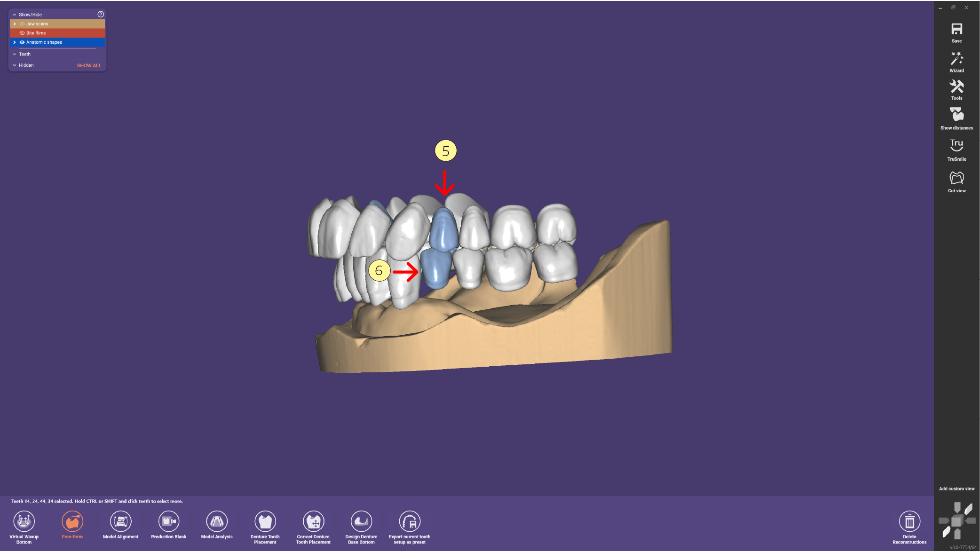980x551 pixels.
Task: Click view cube lower-left diagonal face
Action: (x=946, y=532)
